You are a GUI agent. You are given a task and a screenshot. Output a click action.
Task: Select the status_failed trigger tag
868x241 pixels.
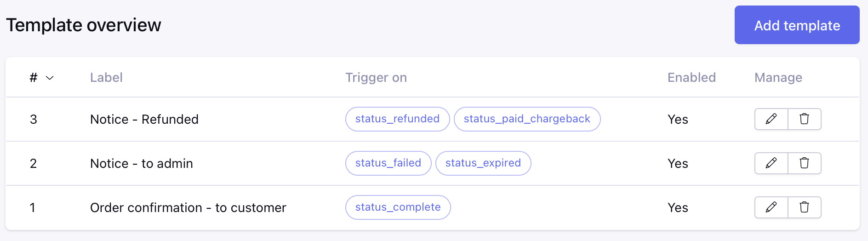tap(388, 163)
